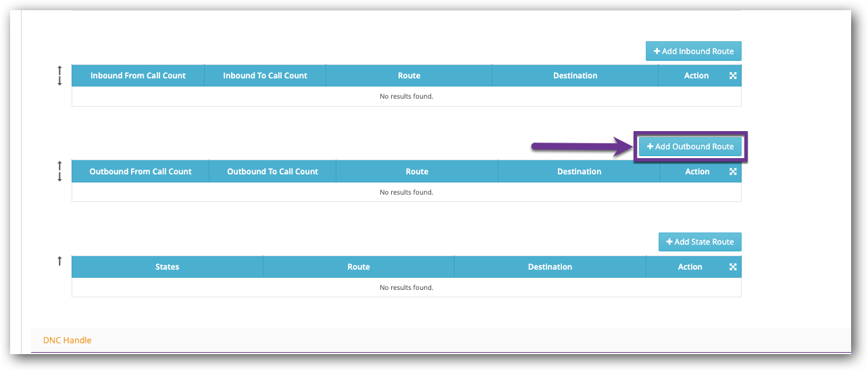Image resolution: width=868 pixels, height=371 pixels.
Task: Expand the inbound routes table fullscreen icon
Action: [733, 76]
